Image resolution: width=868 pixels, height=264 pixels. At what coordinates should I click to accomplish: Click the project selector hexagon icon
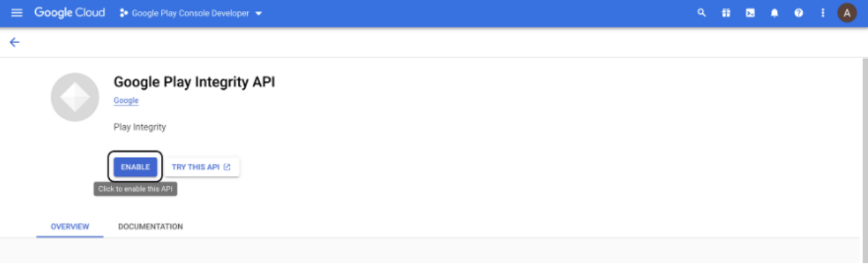click(123, 13)
